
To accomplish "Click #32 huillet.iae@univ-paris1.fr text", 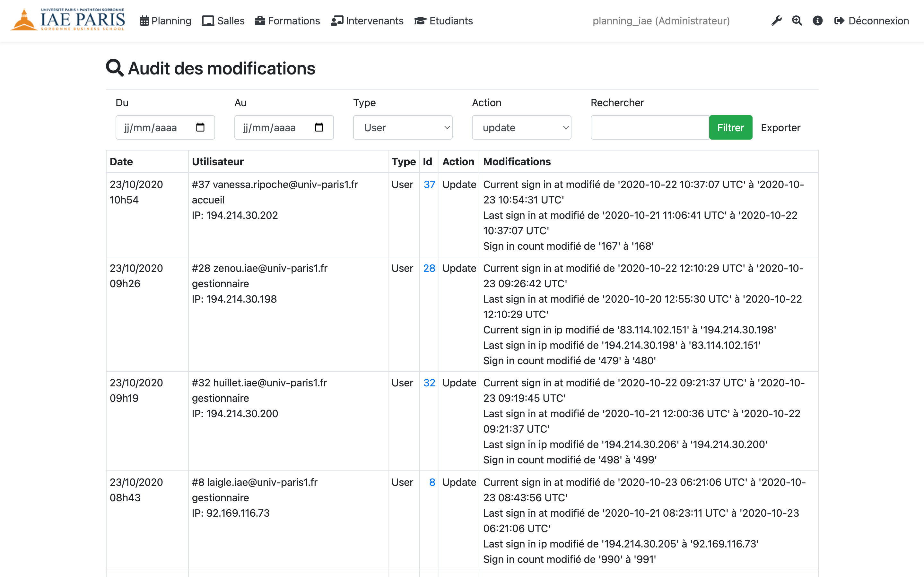I will (x=259, y=383).
